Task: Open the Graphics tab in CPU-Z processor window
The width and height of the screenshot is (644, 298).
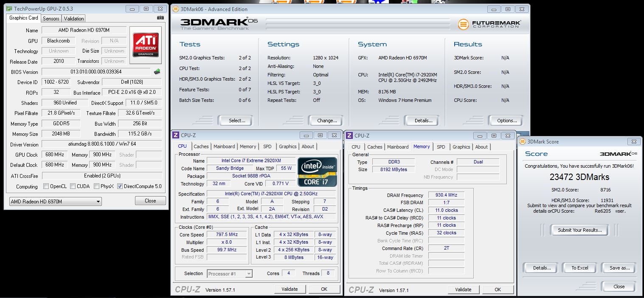Action: point(288,146)
